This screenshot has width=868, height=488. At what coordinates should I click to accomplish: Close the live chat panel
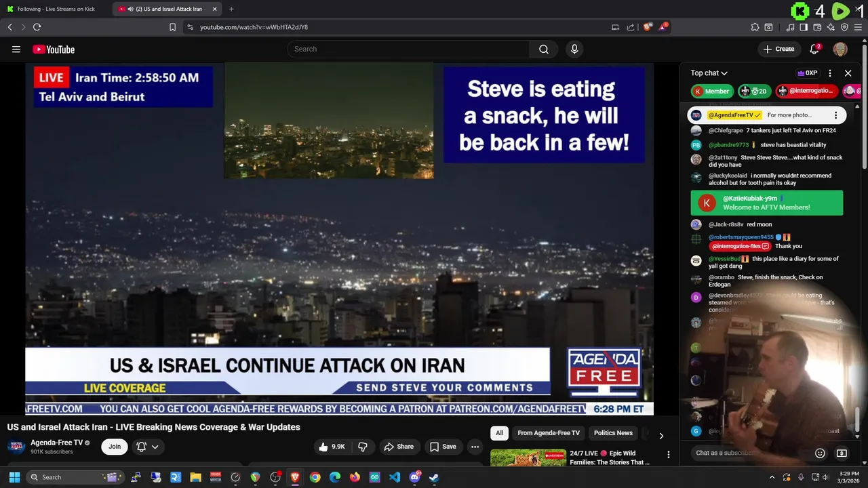[x=848, y=73]
